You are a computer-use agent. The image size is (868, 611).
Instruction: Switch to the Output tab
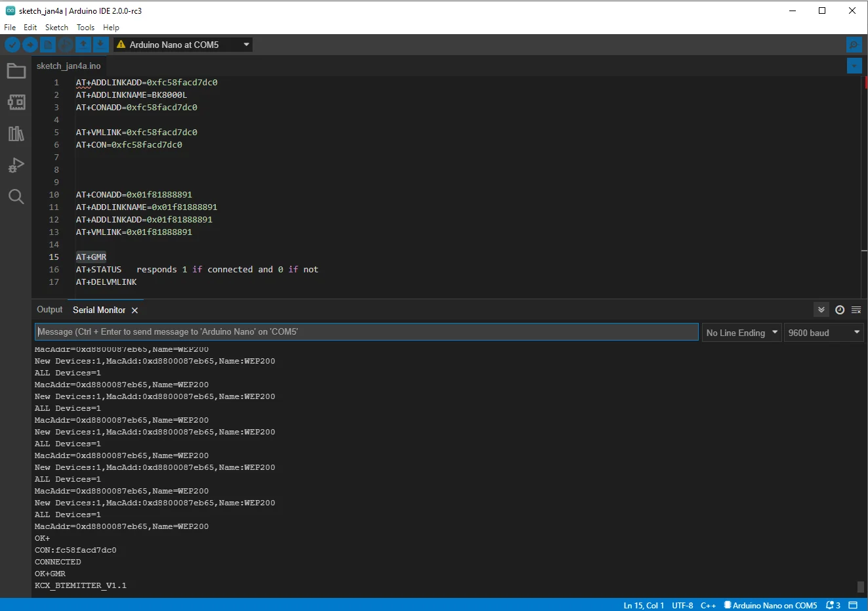pos(50,310)
